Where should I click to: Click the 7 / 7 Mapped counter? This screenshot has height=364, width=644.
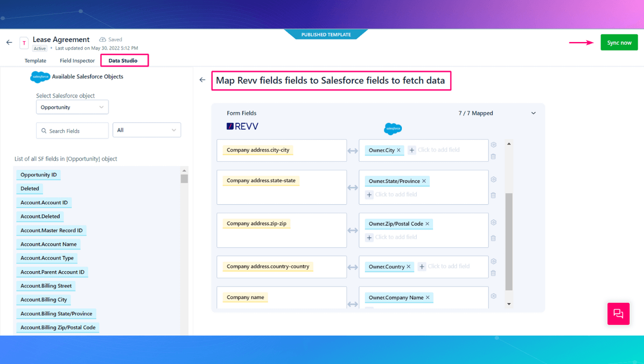point(476,113)
